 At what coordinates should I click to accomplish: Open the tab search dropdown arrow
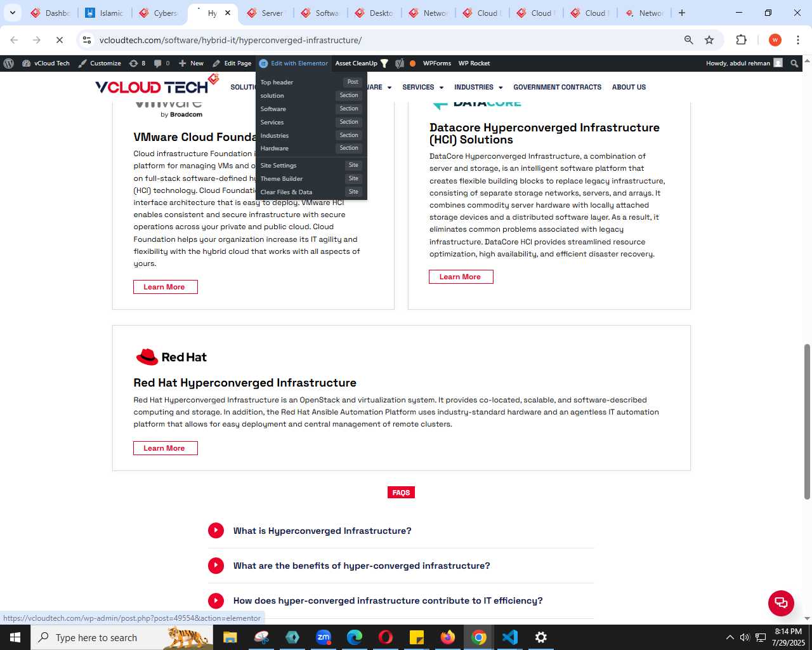pos(12,13)
